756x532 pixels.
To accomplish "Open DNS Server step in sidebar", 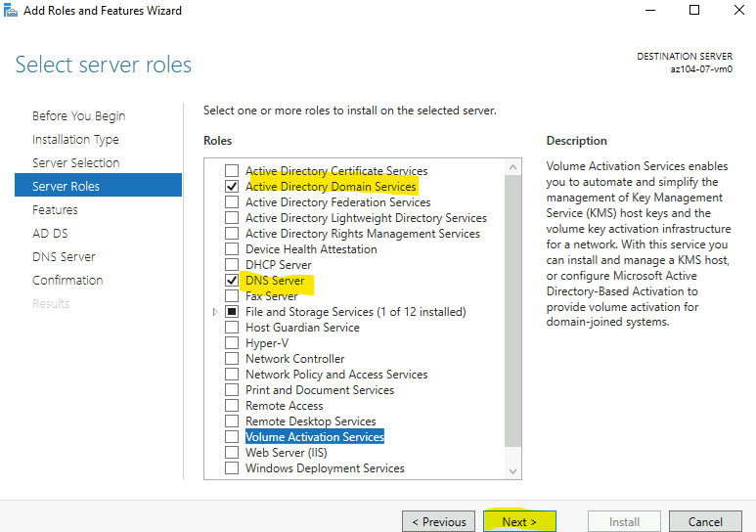I will coord(64,256).
